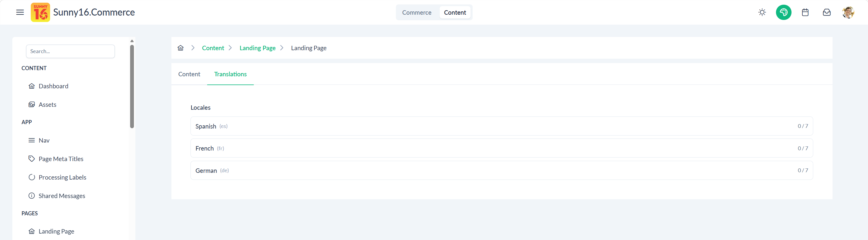The width and height of the screenshot is (868, 240).
Task: Click the sidebar Landing Page house icon
Action: [32, 231]
